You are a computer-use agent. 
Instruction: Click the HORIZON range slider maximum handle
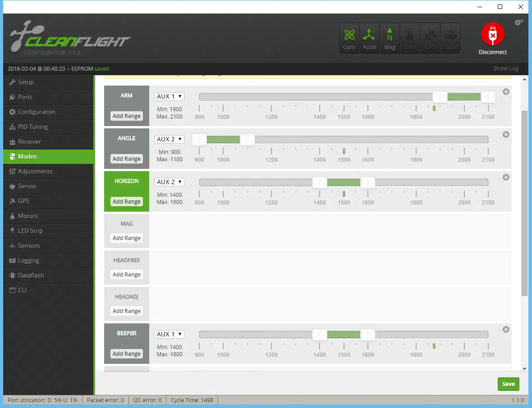pos(368,182)
